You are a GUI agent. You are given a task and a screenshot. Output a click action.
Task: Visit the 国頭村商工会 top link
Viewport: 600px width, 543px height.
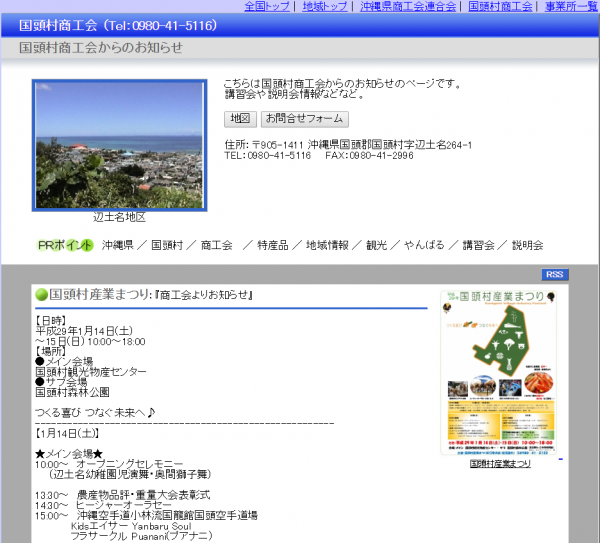point(500,6)
